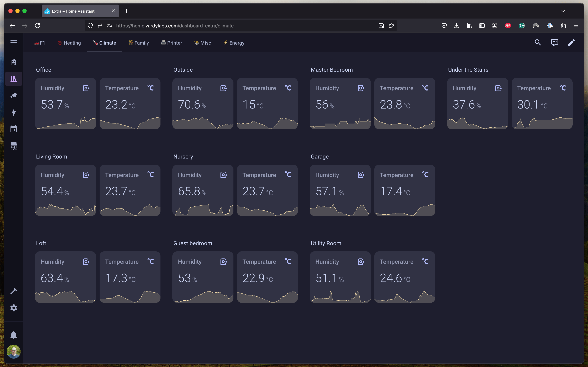This screenshot has height=367, width=588.
Task: Toggle the browser bookmark star
Action: click(x=391, y=26)
